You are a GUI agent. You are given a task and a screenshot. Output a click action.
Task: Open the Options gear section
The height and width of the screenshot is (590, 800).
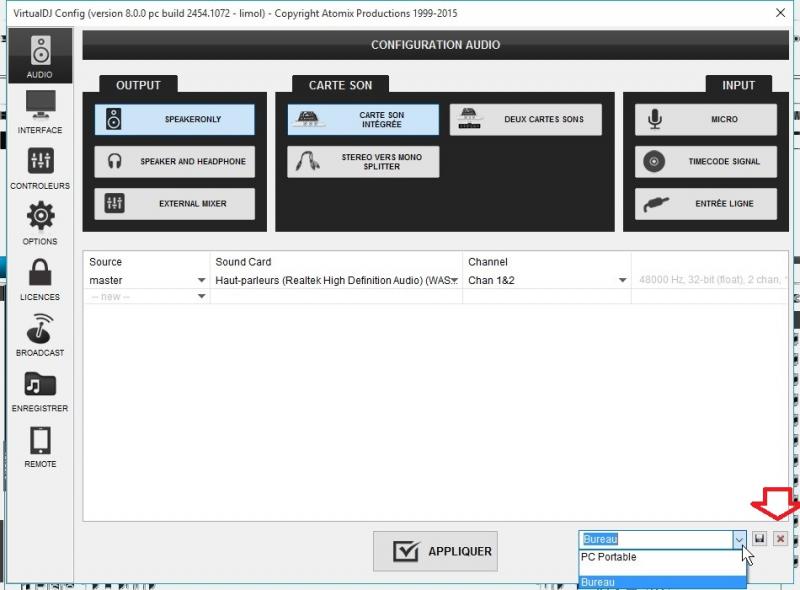[x=40, y=222]
